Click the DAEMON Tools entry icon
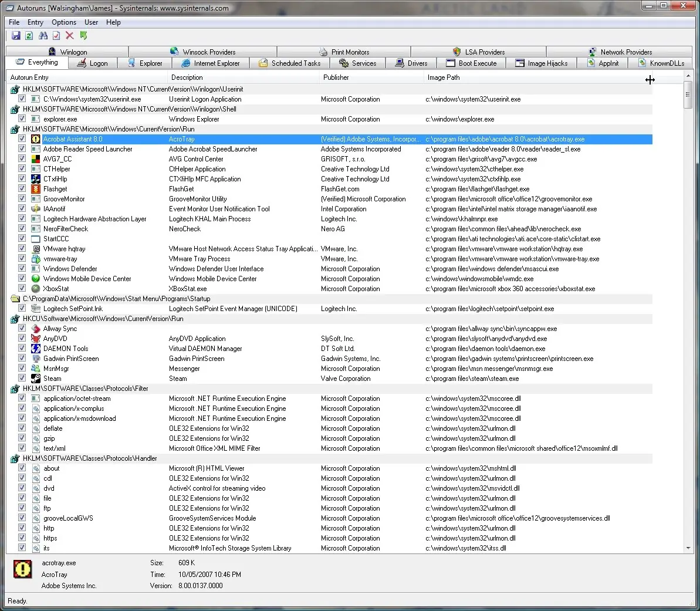700x611 pixels. 36,349
